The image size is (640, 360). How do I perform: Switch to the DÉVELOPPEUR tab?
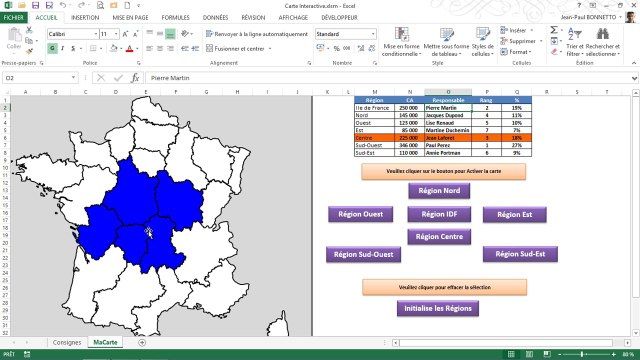339,18
